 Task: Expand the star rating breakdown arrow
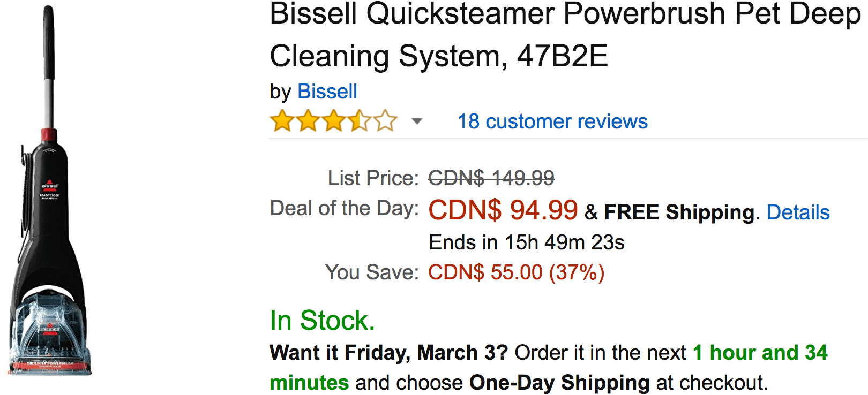coord(417,121)
